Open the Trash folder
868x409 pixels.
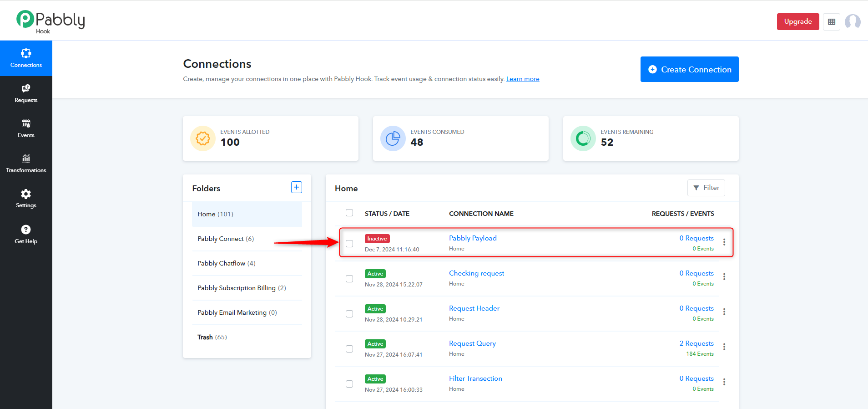point(247,337)
